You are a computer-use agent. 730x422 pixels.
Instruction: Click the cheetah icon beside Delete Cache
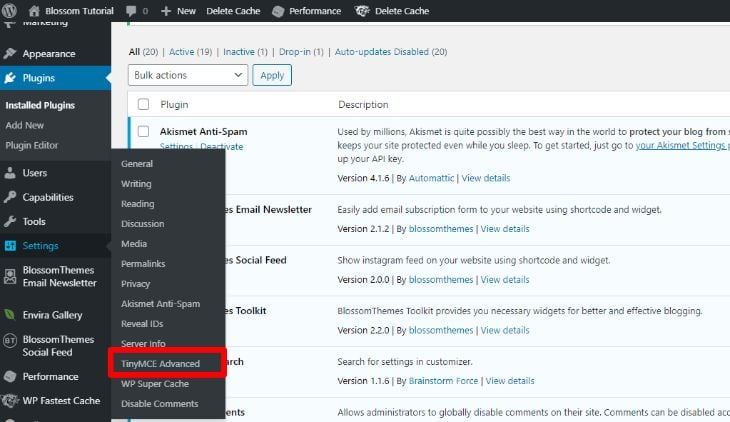pyautogui.click(x=362, y=11)
